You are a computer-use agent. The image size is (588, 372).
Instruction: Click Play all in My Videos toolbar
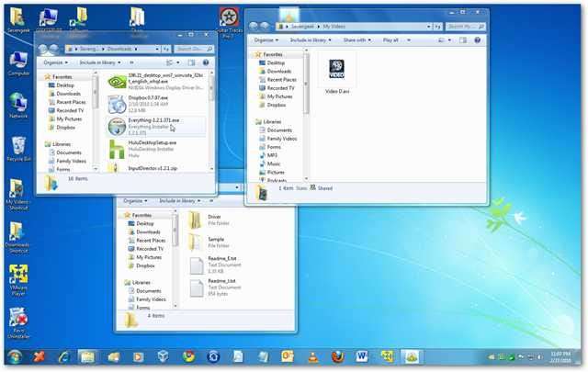390,40
